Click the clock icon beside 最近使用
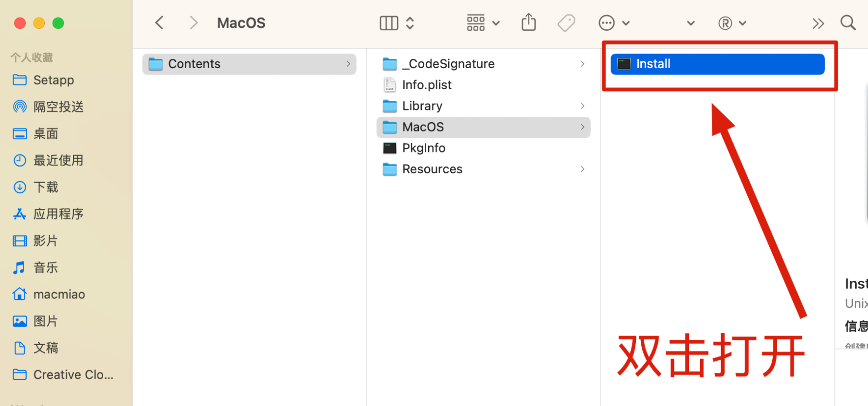Viewport: 868px width, 406px height. [20, 160]
